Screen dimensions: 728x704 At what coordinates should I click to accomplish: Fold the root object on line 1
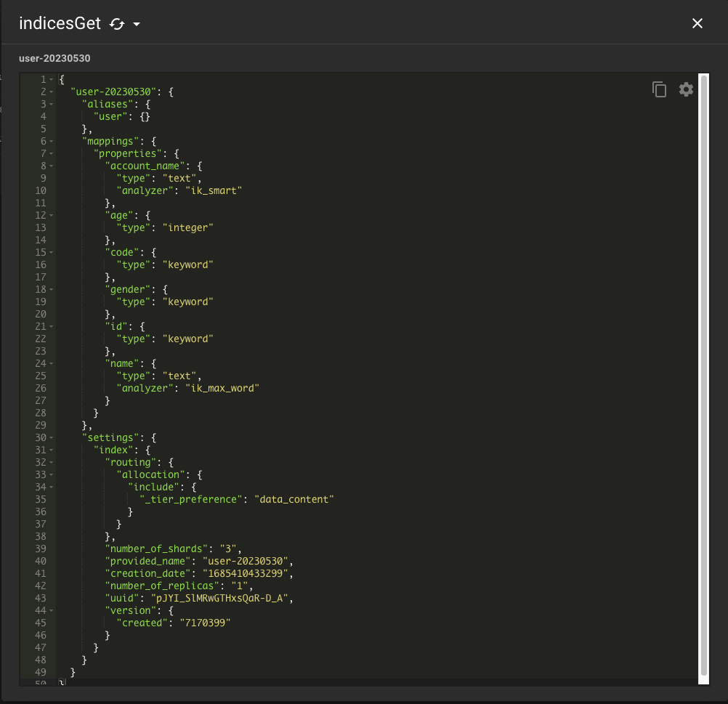coord(52,80)
